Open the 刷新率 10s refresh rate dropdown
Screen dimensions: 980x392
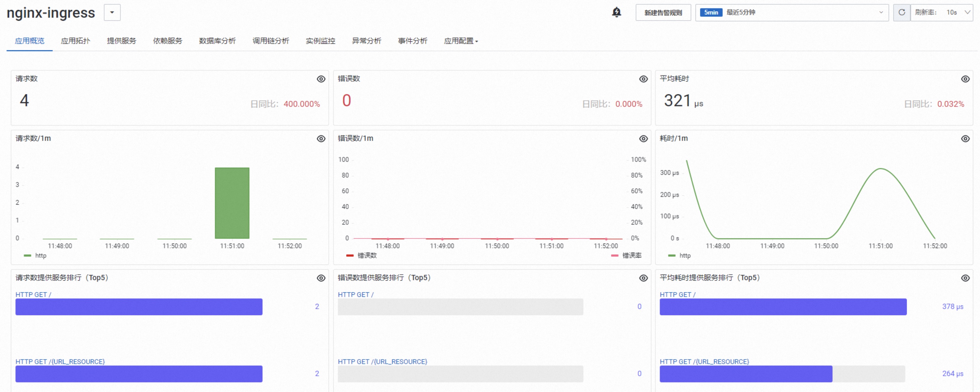(x=942, y=13)
